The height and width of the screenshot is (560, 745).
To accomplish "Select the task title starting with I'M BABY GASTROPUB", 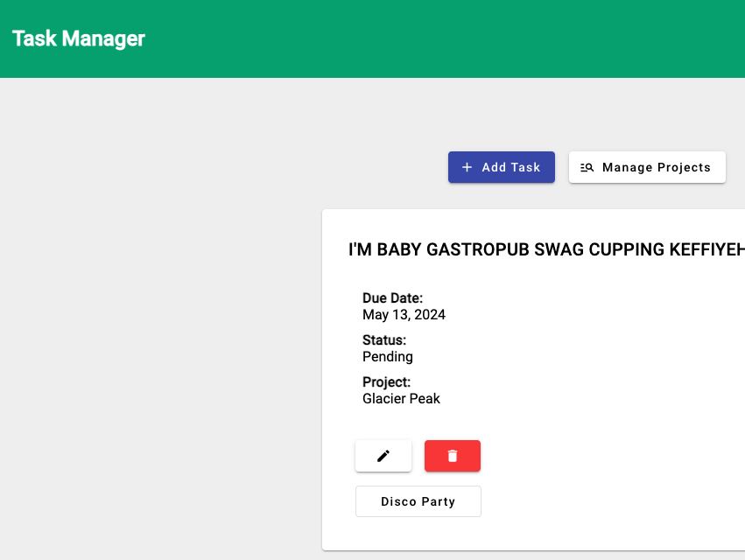I will [x=546, y=249].
